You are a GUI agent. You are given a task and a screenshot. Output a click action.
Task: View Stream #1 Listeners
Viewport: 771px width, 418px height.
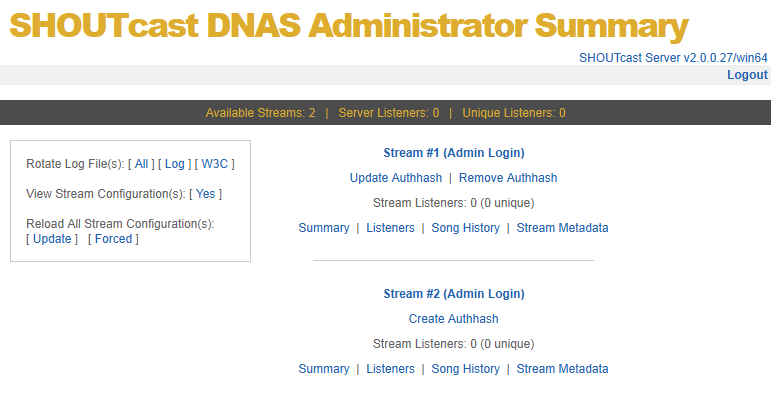tap(390, 228)
